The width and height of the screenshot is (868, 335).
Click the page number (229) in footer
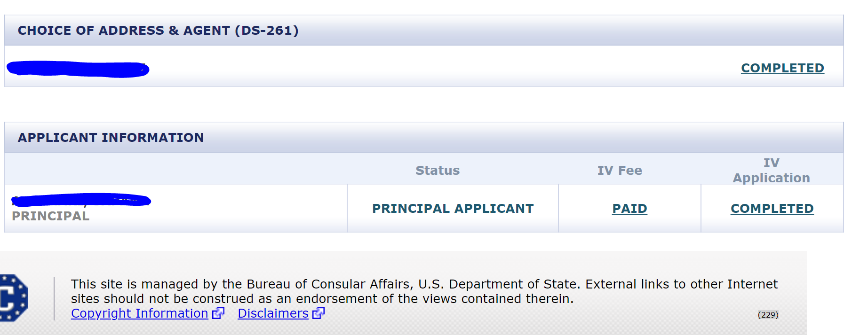[768, 315]
